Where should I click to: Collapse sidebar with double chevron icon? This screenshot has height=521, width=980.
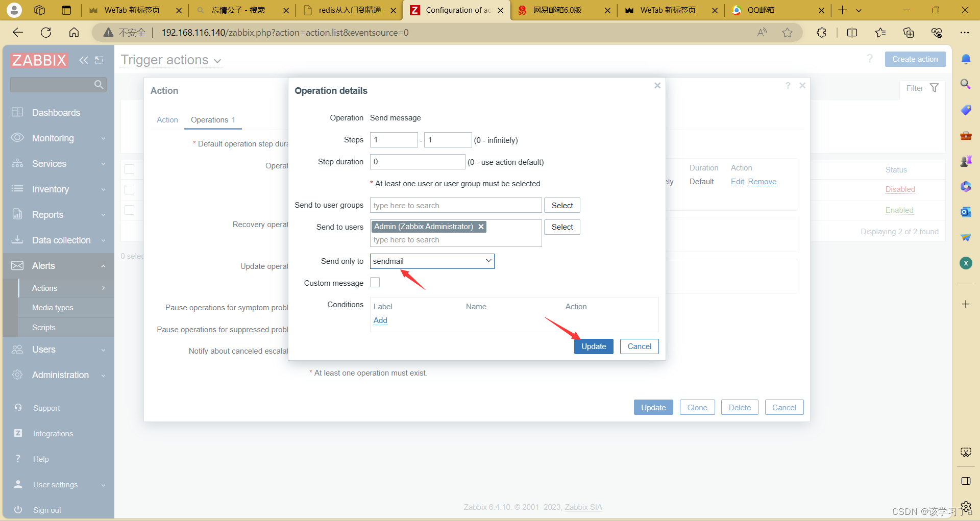(x=84, y=60)
